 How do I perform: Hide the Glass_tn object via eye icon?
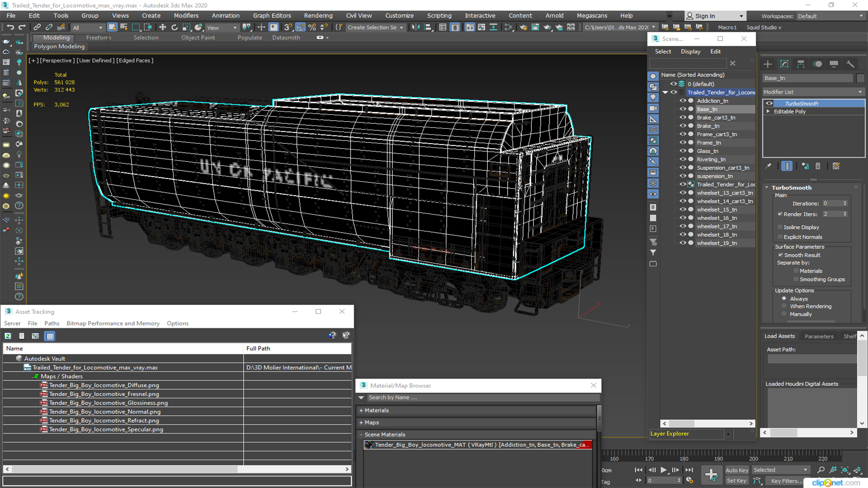(x=683, y=151)
